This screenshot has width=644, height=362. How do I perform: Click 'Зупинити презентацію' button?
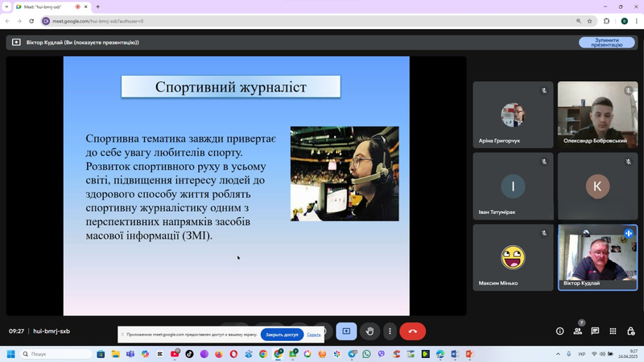(607, 43)
